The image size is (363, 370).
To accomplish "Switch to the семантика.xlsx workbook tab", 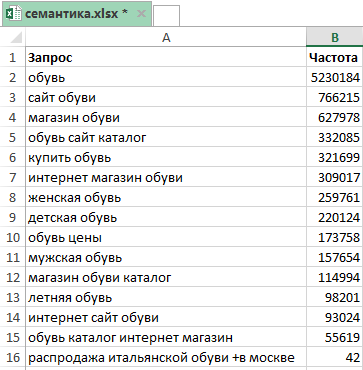I will (x=77, y=14).
